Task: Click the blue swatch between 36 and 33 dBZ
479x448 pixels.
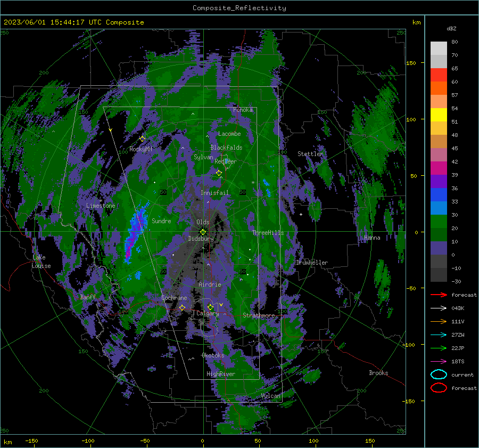Action: point(439,195)
